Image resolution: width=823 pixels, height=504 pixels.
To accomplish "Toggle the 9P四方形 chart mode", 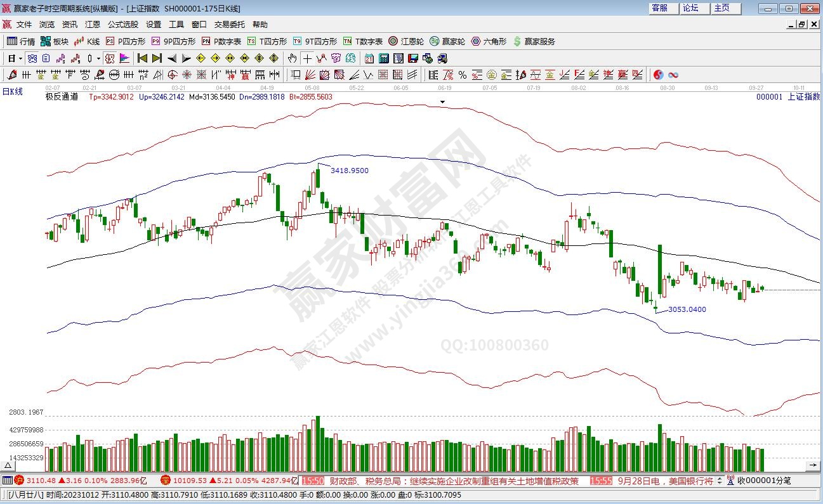I will click(173, 42).
